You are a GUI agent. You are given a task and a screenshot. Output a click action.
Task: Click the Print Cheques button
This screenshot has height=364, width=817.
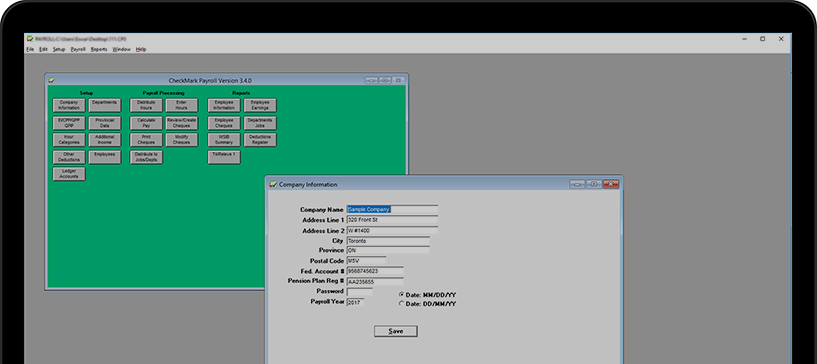click(x=146, y=140)
